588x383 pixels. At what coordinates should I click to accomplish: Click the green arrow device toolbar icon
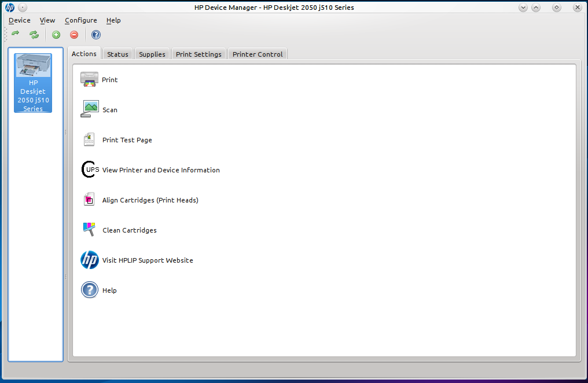click(16, 34)
